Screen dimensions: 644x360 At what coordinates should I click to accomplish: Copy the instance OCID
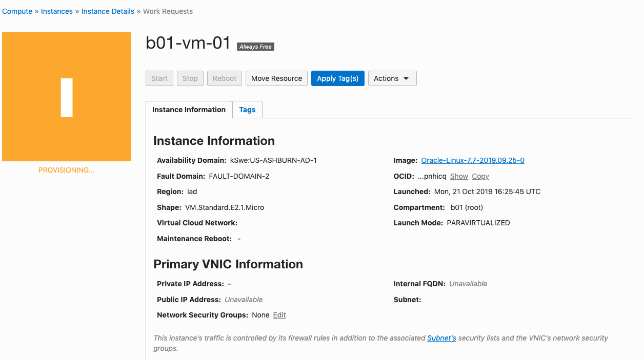pyautogui.click(x=480, y=176)
